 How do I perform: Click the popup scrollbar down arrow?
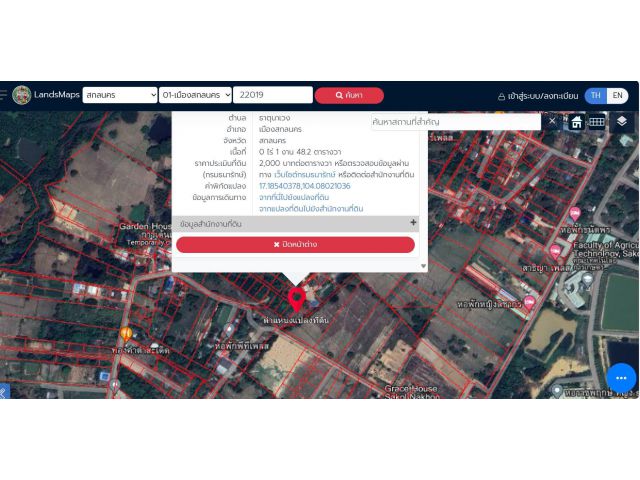[423, 266]
